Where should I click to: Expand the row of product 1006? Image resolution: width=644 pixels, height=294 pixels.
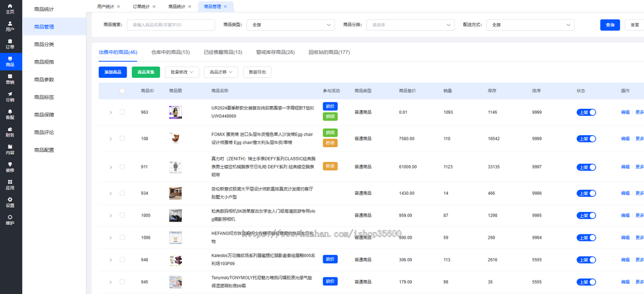coord(111,238)
